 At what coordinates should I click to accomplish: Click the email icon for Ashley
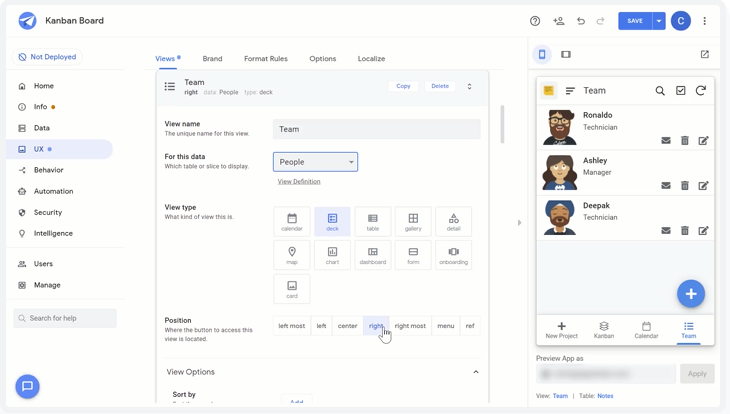(x=666, y=185)
